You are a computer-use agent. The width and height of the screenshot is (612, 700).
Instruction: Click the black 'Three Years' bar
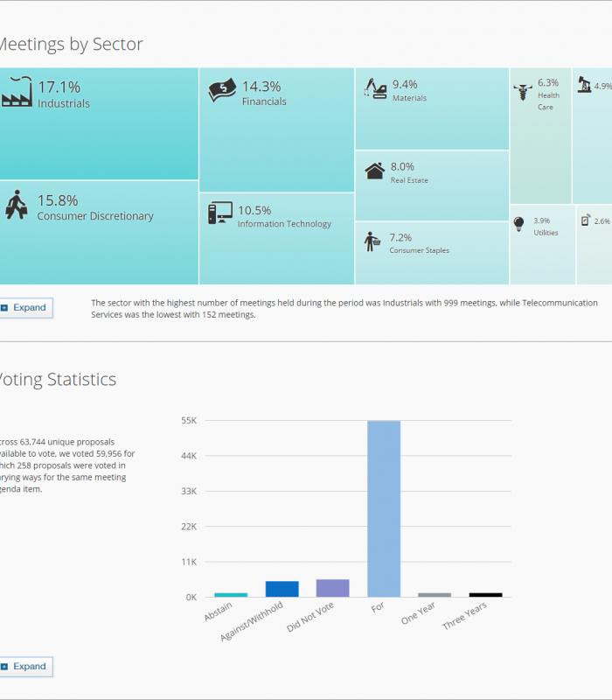coord(485,595)
